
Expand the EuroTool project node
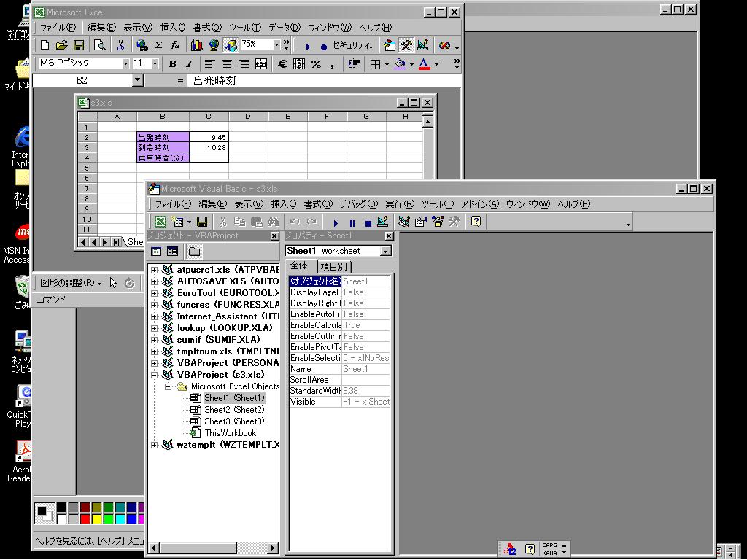click(155, 293)
